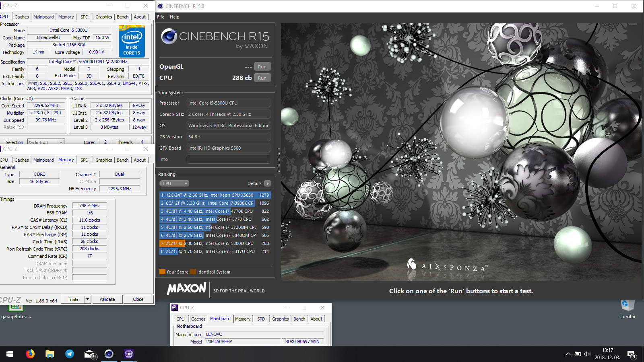Open Telegram from the taskbar
The width and height of the screenshot is (644, 362).
pos(70,354)
